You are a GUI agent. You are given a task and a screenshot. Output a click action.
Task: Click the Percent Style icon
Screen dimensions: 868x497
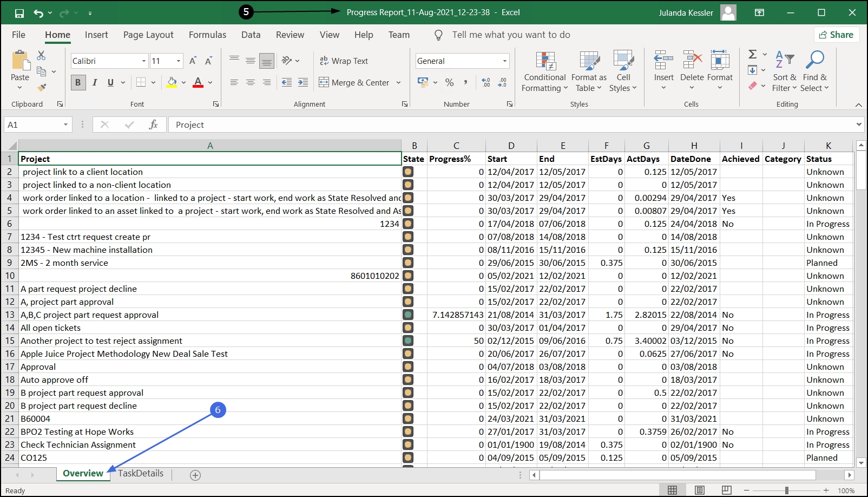(449, 82)
